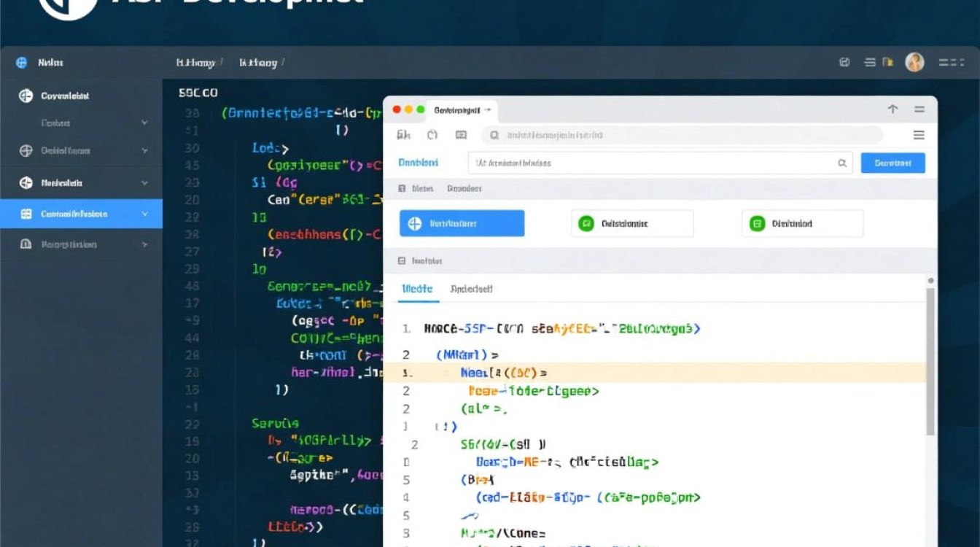Click the blue globe icon atop the sidebar
This screenshot has height=547, width=980.
click(x=21, y=63)
